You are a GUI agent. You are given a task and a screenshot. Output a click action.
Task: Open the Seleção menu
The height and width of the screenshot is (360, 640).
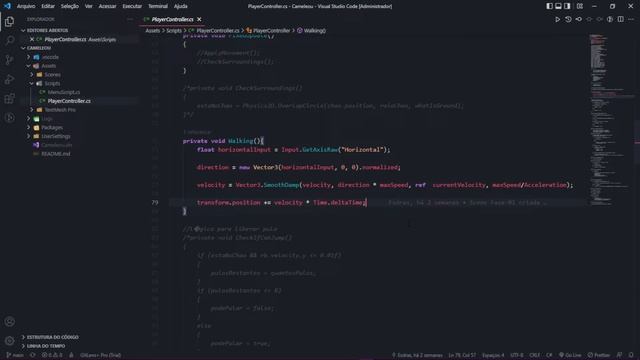pyautogui.click(x=69, y=6)
